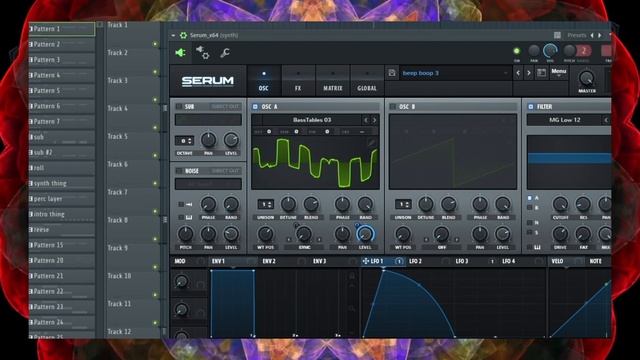Open the Serum Menu dropdown
Image resolution: width=640 pixels, height=360 pixels.
click(559, 73)
